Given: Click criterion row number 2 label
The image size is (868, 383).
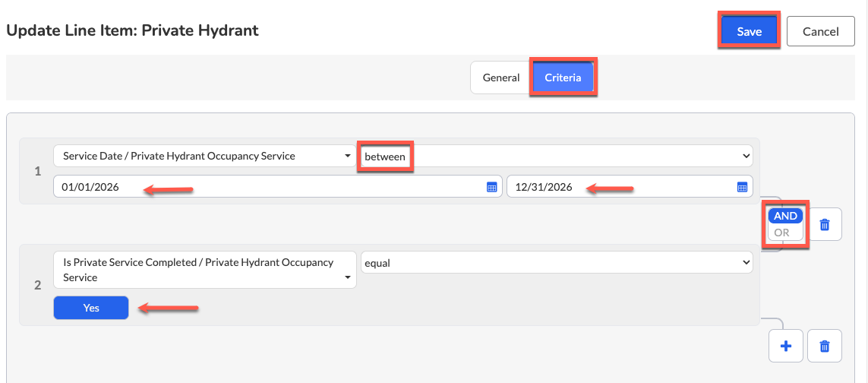Looking at the screenshot, I should tap(38, 286).
